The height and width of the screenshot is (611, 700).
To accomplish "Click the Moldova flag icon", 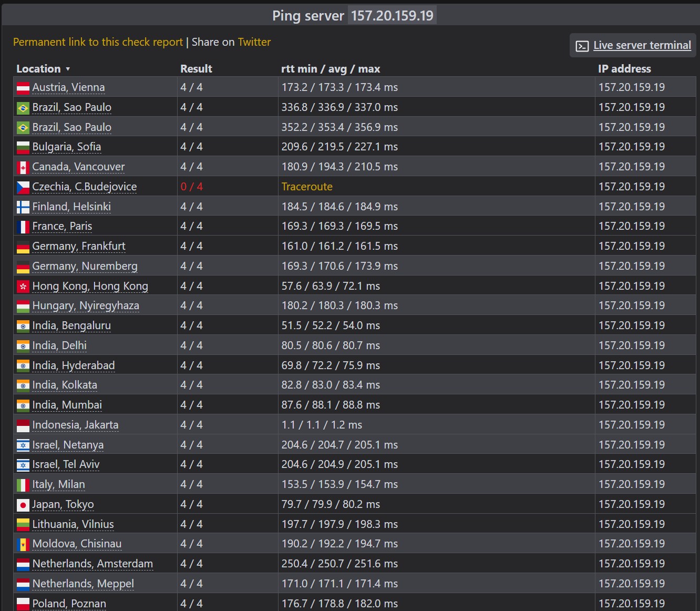I will point(23,545).
